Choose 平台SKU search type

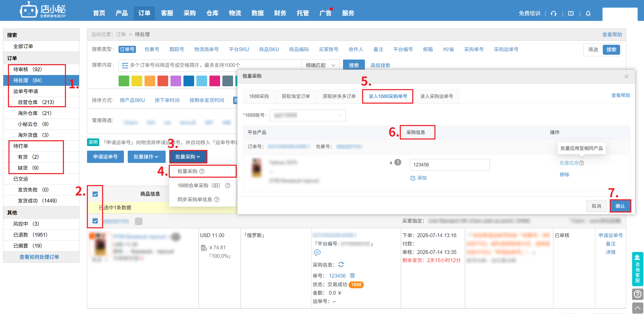(x=239, y=49)
